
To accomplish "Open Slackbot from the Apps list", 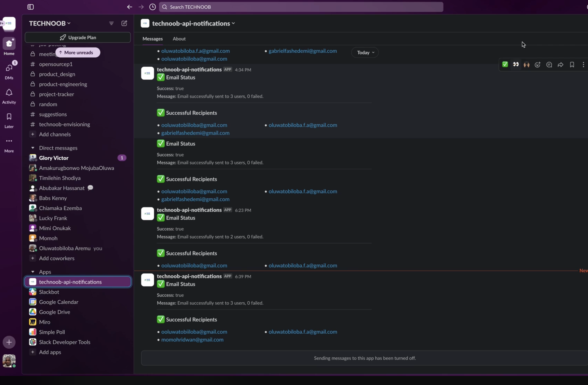I will [49, 292].
